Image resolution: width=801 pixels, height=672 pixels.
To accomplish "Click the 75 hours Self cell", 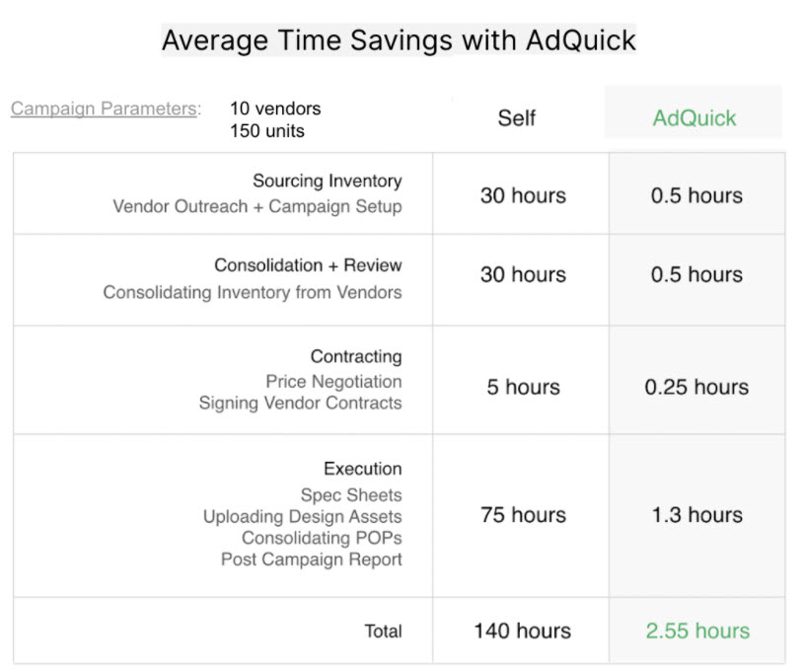I will 523,515.
